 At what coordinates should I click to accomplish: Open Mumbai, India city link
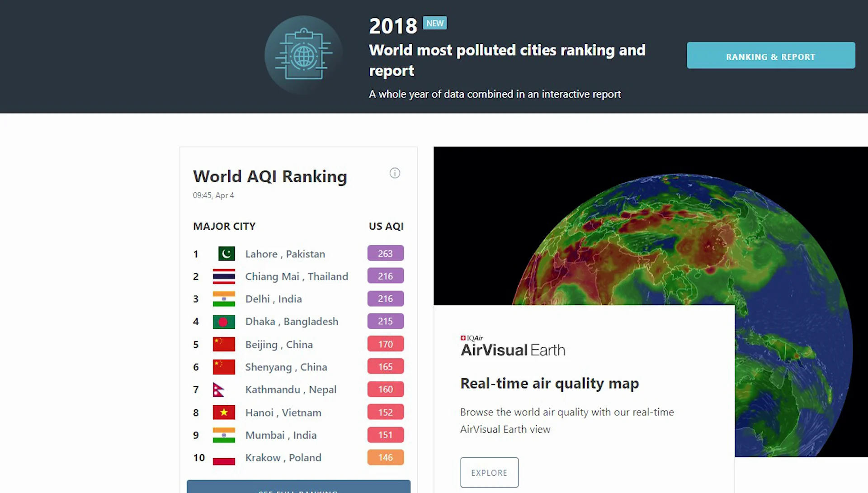click(x=281, y=435)
